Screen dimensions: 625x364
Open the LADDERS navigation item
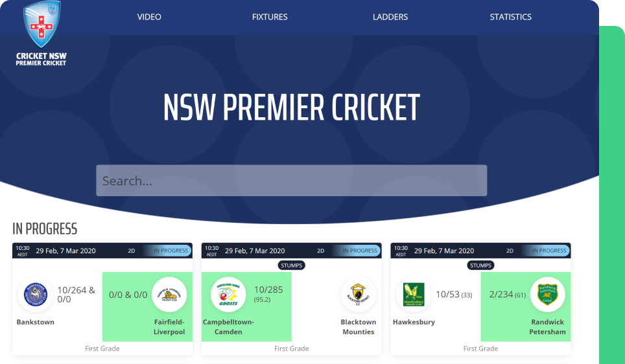tap(390, 17)
